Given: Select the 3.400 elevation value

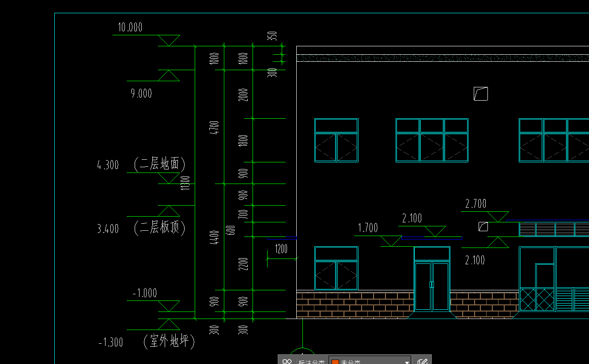Looking at the screenshot, I should tap(108, 229).
